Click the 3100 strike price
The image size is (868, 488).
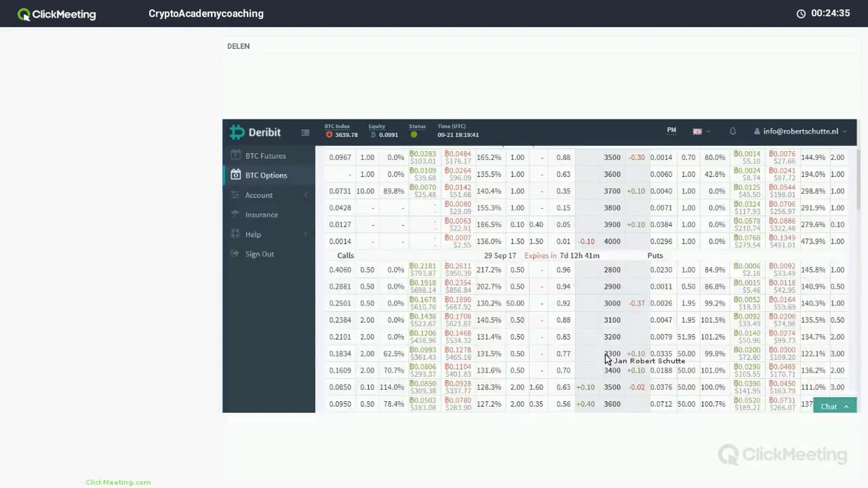612,320
